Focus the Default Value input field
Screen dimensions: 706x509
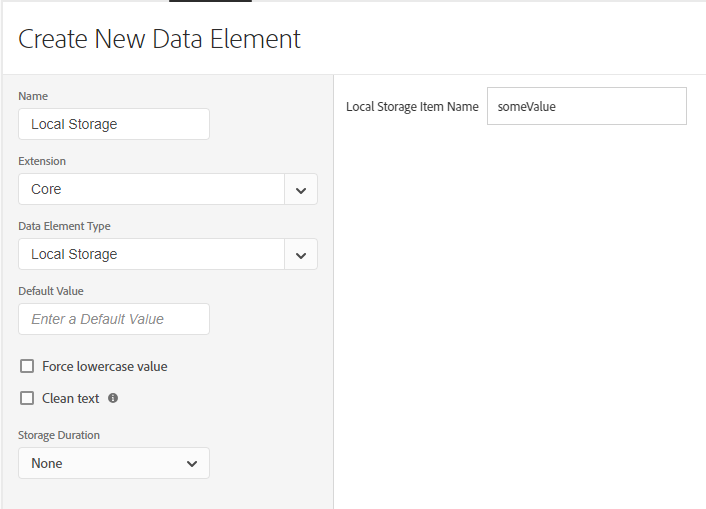pos(114,319)
